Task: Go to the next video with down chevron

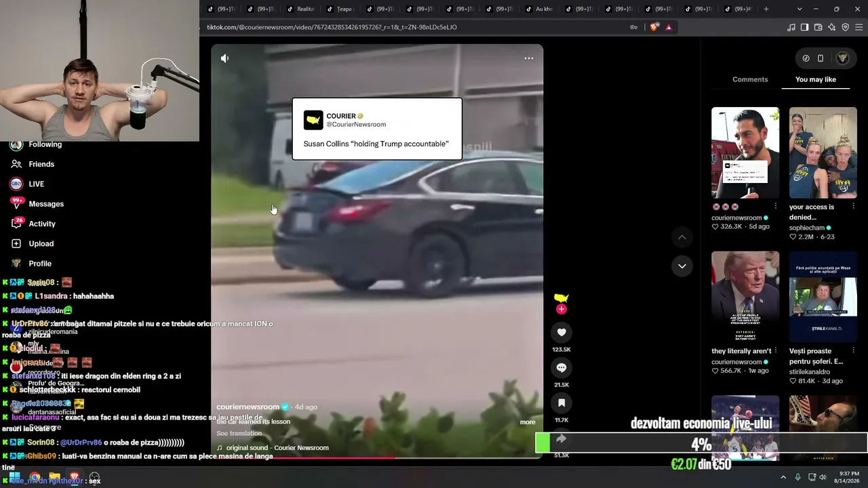Action: tap(682, 266)
